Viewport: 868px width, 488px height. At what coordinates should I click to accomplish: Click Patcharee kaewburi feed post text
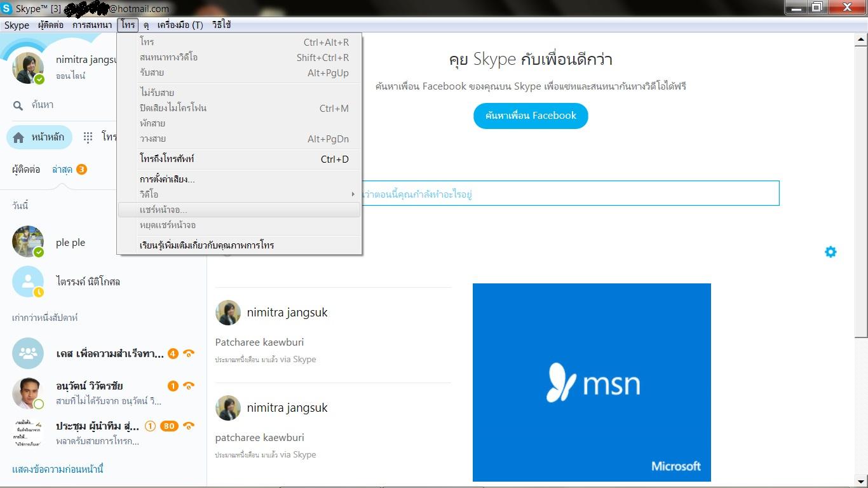click(x=259, y=342)
